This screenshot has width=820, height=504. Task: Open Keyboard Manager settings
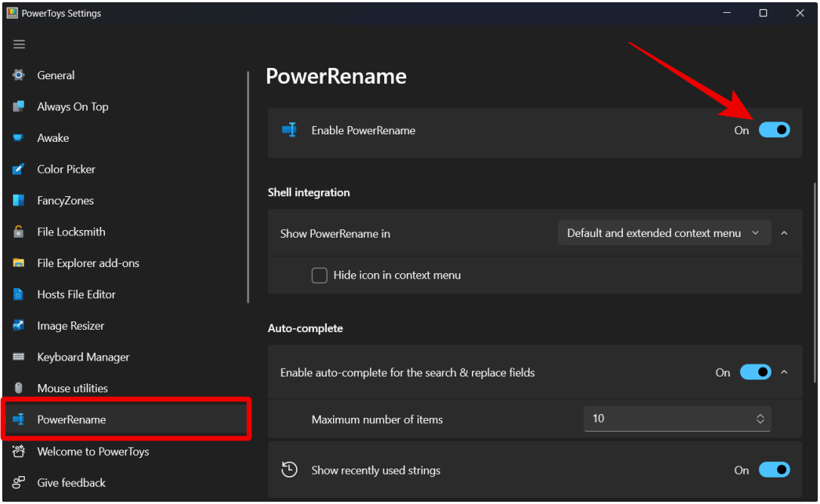point(83,357)
